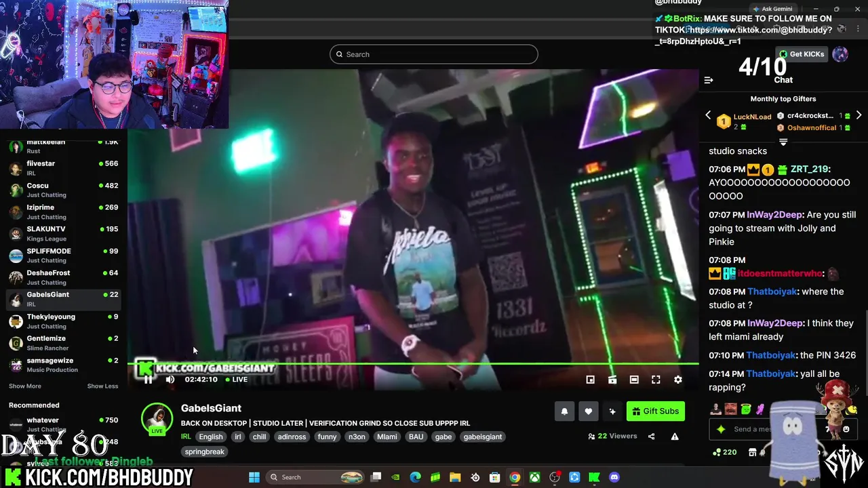Open DeshaeFrost channel in sidebar
The height and width of the screenshot is (488, 868).
(x=63, y=277)
